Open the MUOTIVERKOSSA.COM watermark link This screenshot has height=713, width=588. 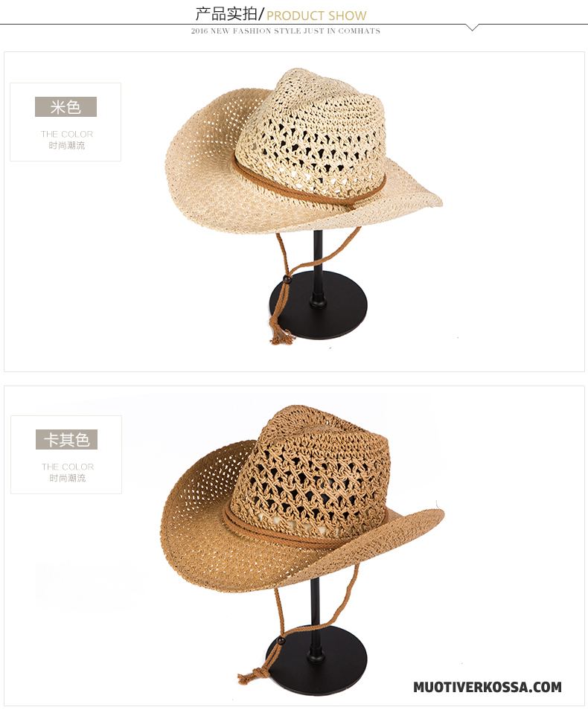click(x=488, y=687)
